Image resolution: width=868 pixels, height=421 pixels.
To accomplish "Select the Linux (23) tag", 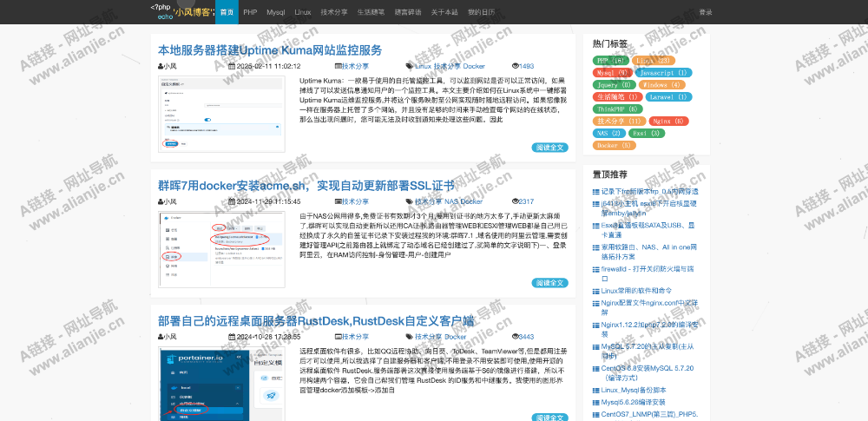I will pyautogui.click(x=654, y=61).
